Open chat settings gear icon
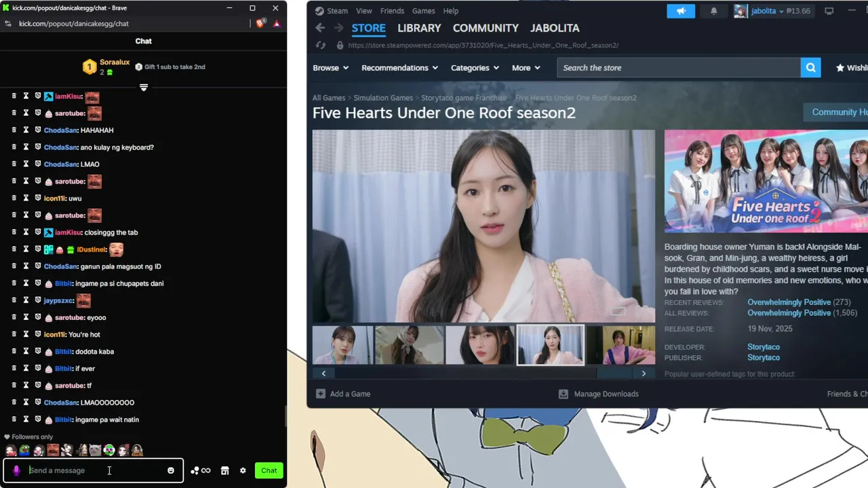The height and width of the screenshot is (488, 868). [x=243, y=470]
